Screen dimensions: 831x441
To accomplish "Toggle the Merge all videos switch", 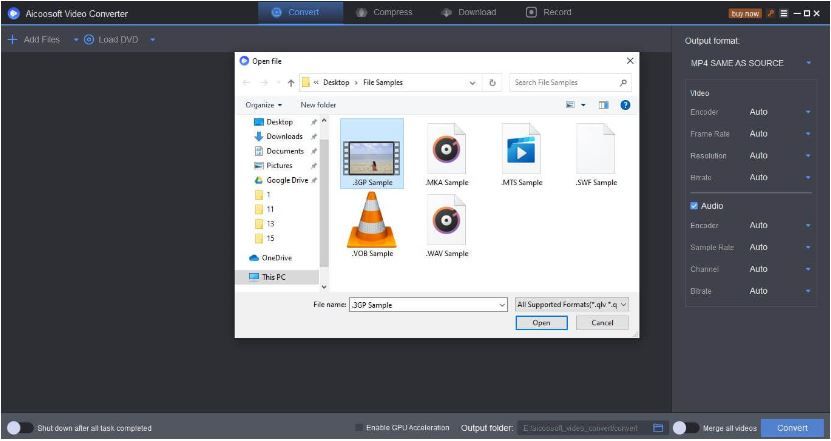I will point(684,428).
